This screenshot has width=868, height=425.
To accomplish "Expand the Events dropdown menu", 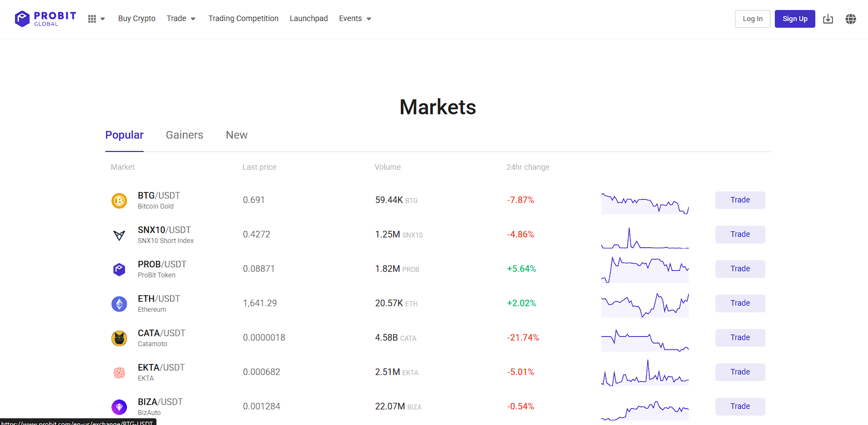I will pyautogui.click(x=355, y=18).
